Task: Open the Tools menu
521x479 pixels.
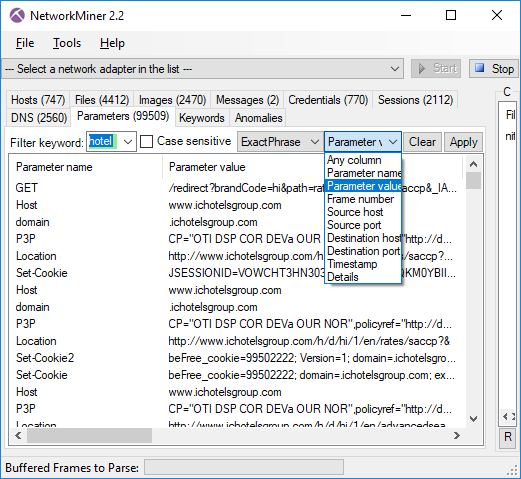Action: [x=67, y=43]
